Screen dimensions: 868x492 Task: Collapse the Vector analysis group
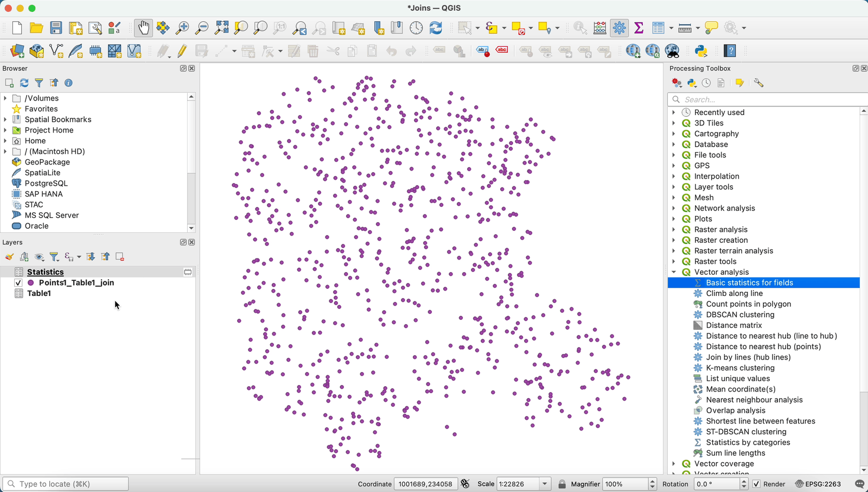[x=674, y=272]
